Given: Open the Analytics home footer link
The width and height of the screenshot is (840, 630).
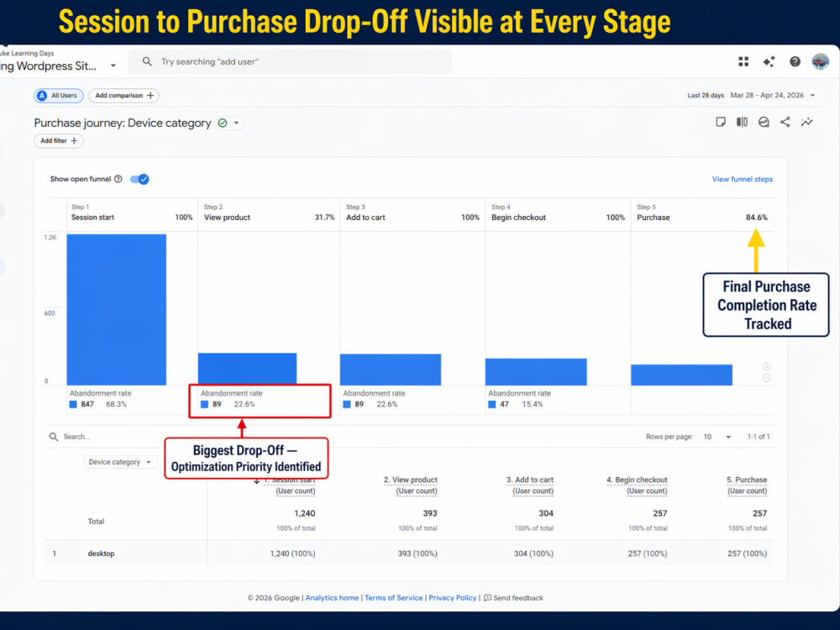Looking at the screenshot, I should pos(332,598).
